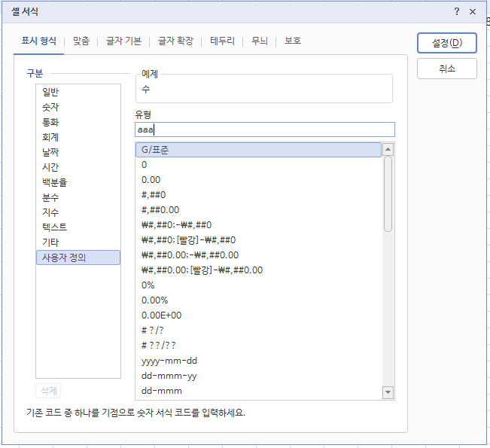The width and height of the screenshot is (490, 448).
Task: Switch to the 글자 확장 tab
Action: pyautogui.click(x=175, y=41)
